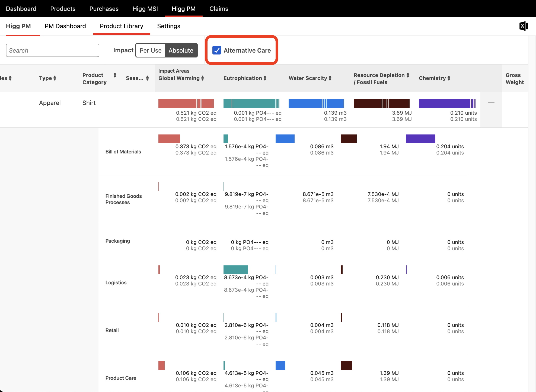This screenshot has height=392, width=536.
Task: Sort by Resource Depletion / Fossil Fuels
Action: (381, 78)
